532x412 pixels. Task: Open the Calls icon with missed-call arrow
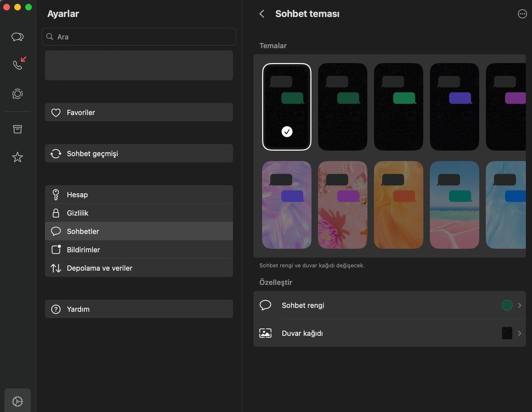coord(18,65)
